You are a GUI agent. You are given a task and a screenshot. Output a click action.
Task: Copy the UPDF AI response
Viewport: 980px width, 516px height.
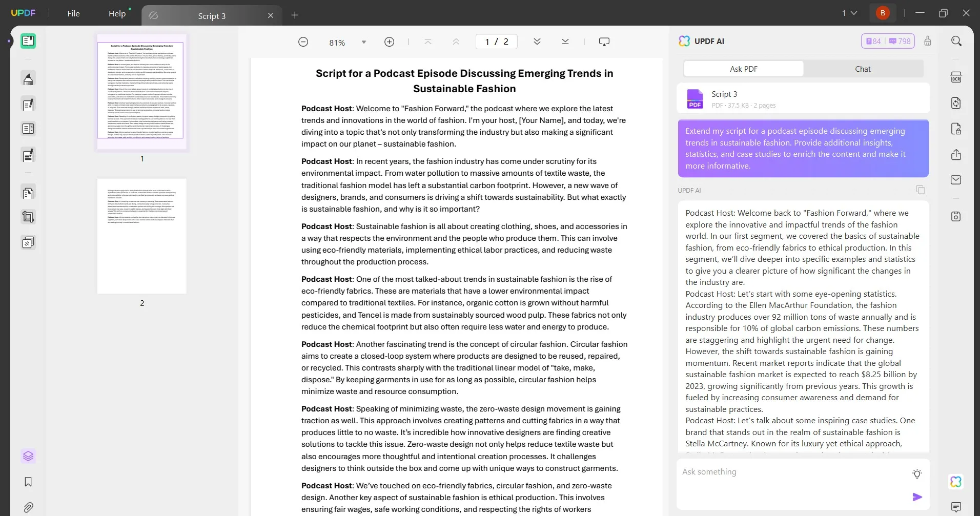tap(921, 190)
